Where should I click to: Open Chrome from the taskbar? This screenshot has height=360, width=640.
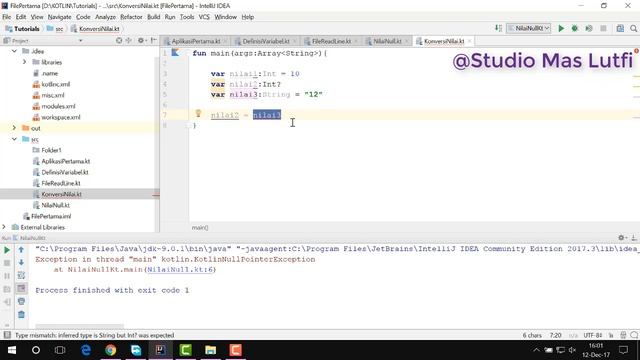coord(110,350)
